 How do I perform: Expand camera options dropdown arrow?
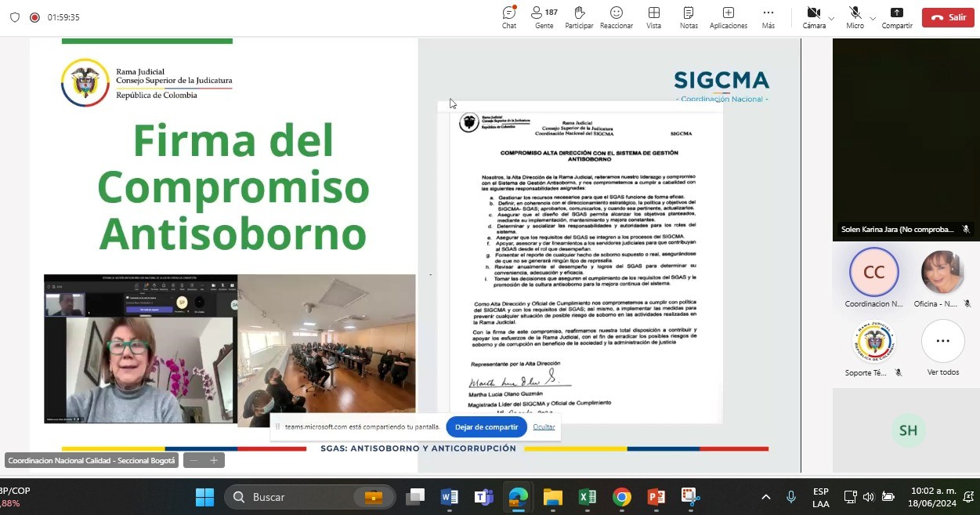pos(832,18)
